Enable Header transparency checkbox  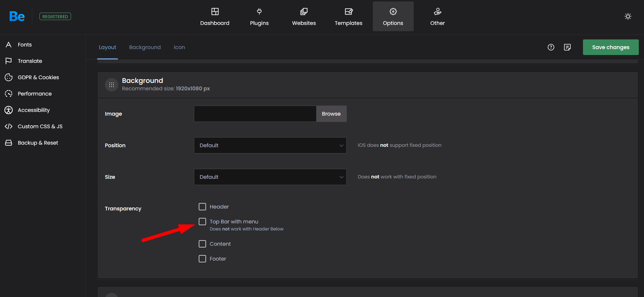(x=202, y=207)
